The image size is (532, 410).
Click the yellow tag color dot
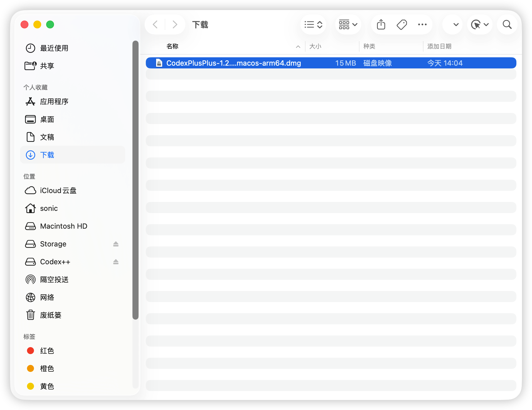click(30, 386)
